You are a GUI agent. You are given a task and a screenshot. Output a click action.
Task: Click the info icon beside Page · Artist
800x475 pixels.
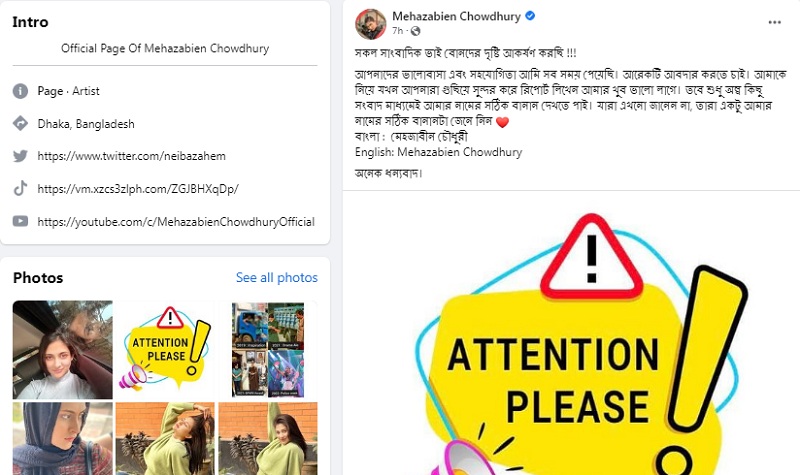(x=20, y=91)
